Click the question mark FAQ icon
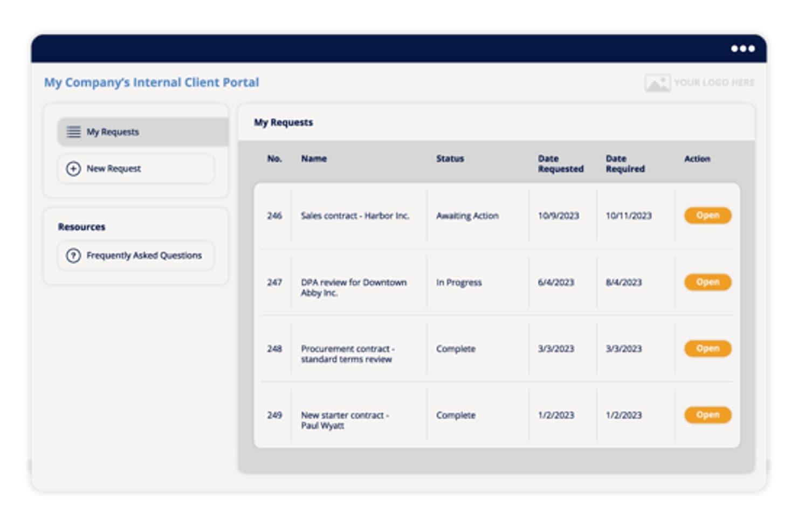 (x=73, y=255)
